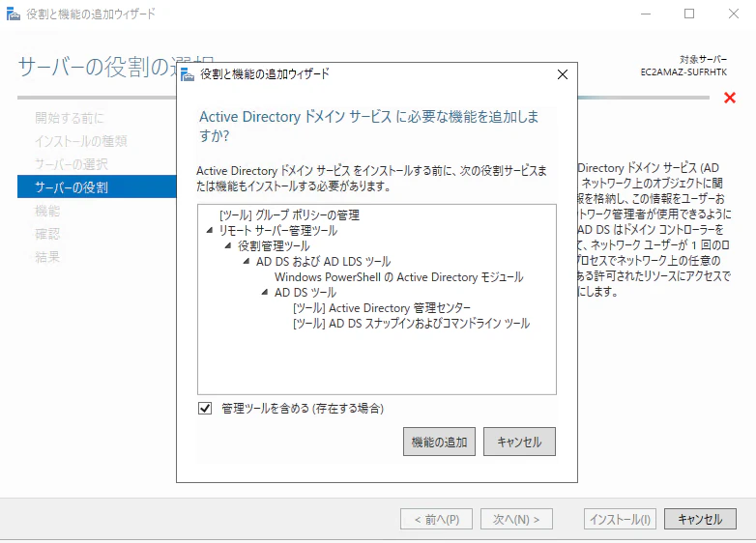Image resolution: width=756 pixels, height=543 pixels.
Task: Click the 機能の追加 button
Action: click(439, 442)
